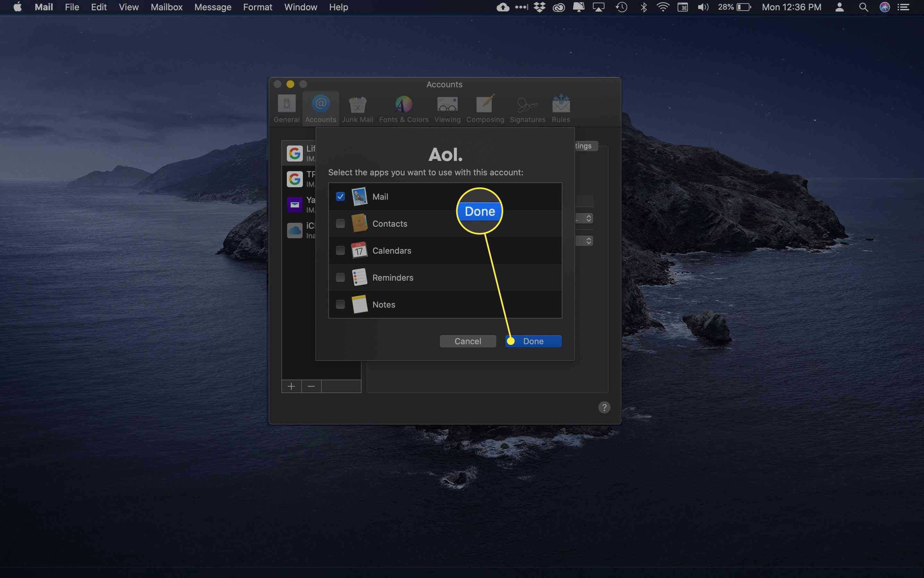
Task: Open Fonts & Colors preferences
Action: 404,109
